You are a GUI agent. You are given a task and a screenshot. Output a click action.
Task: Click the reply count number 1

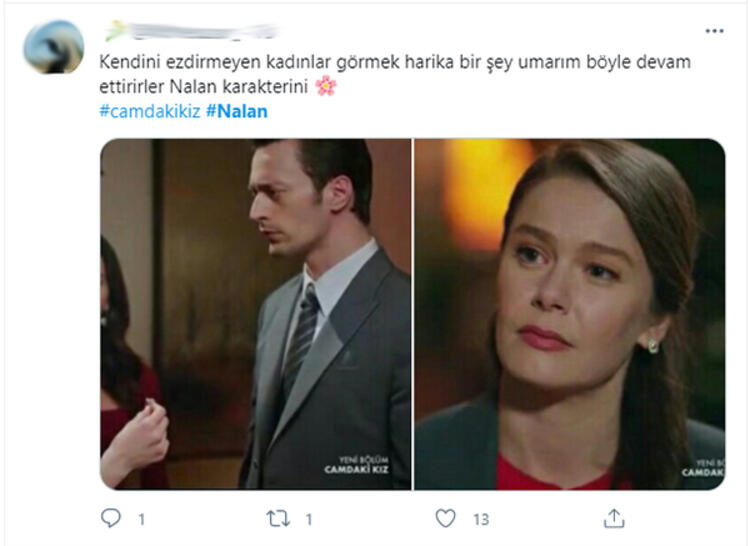tap(142, 519)
